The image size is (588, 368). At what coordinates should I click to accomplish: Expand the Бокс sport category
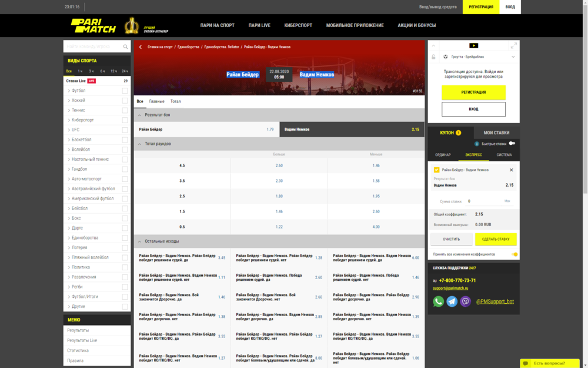pyautogui.click(x=69, y=218)
